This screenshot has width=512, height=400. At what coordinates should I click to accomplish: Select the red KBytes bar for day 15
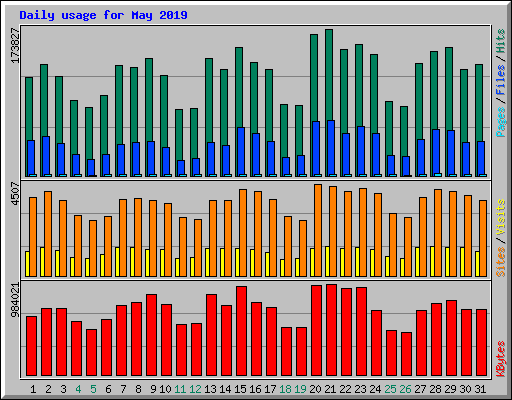click(241, 331)
